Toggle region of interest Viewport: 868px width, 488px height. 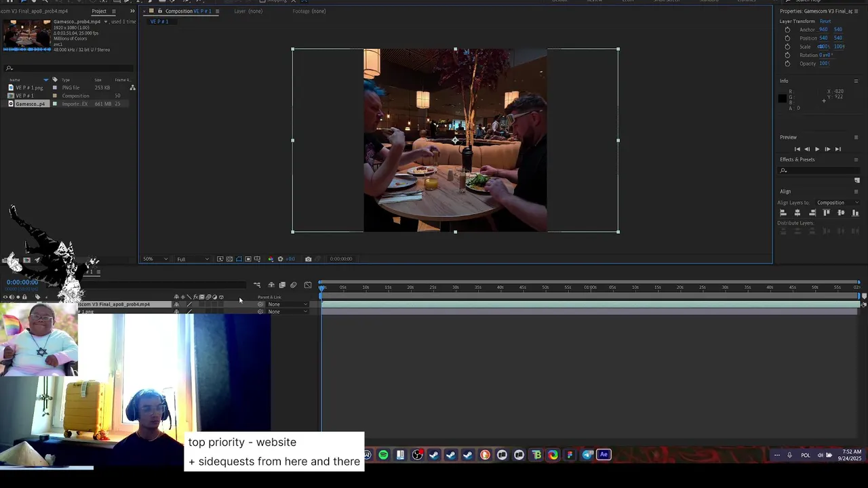point(248,259)
